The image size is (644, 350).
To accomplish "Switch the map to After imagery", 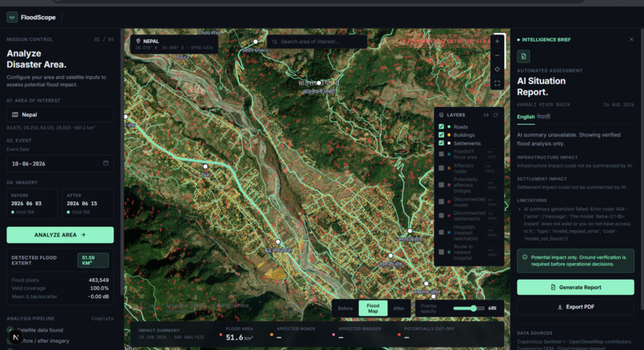I will tap(399, 308).
